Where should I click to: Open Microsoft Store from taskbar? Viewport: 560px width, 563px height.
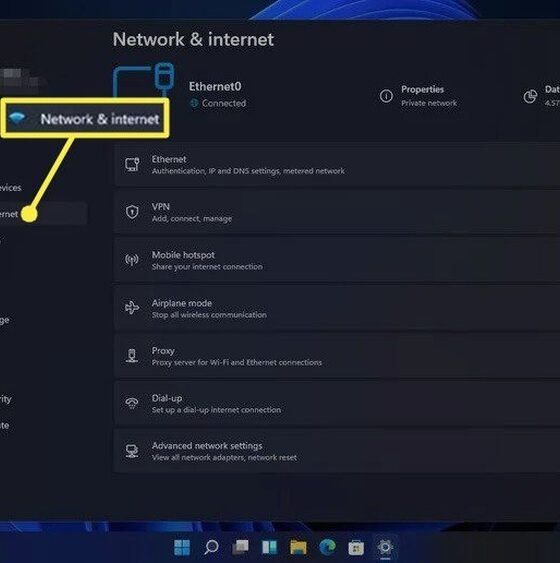[356, 547]
